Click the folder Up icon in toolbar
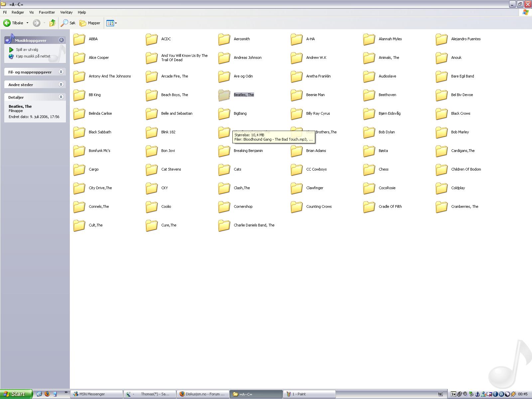The width and height of the screenshot is (532, 399). coord(52,23)
